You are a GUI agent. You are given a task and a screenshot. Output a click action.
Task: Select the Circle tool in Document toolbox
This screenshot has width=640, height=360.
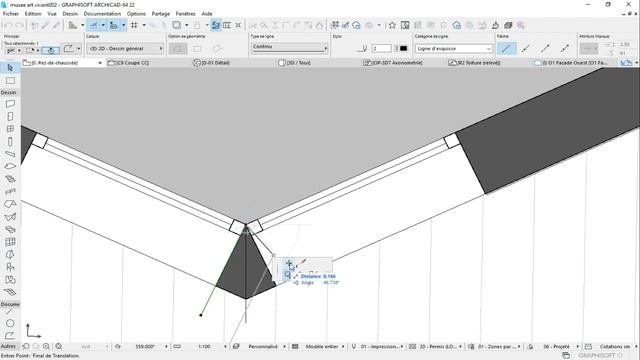10,323
